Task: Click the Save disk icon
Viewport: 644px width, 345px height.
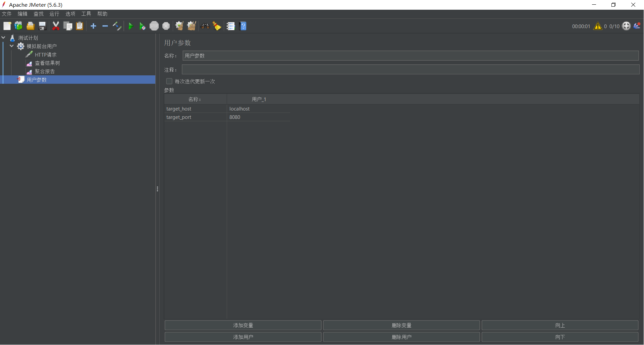Action: (42, 26)
